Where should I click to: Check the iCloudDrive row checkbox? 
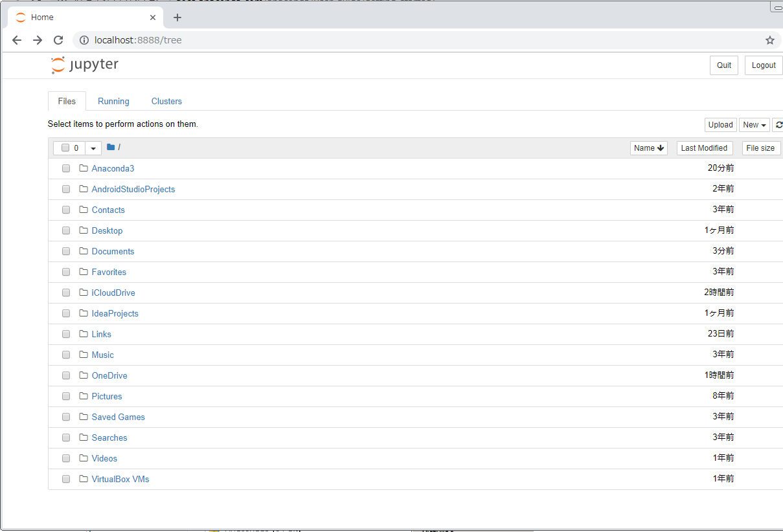pyautogui.click(x=66, y=293)
